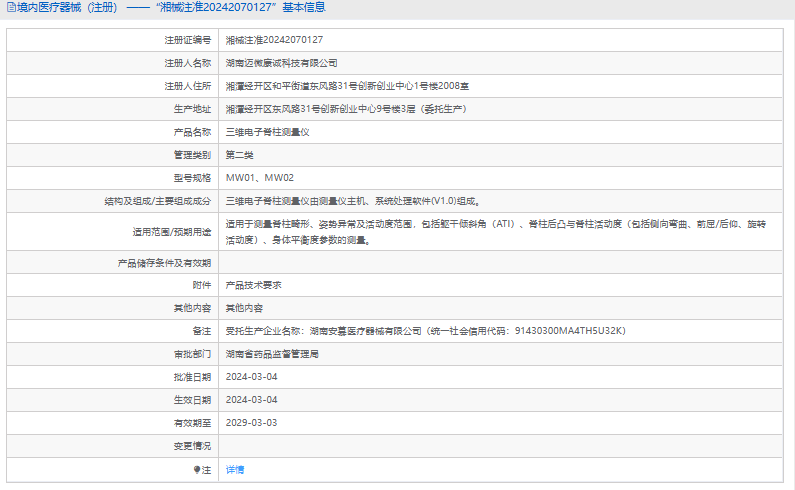Click the document icon before 境内医疗器械 title

coord(11,7)
